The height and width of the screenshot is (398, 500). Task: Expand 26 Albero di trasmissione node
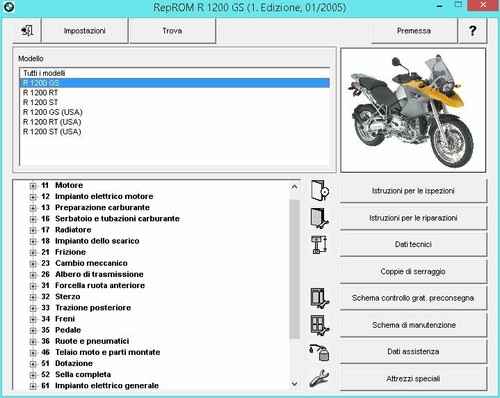[33, 275]
